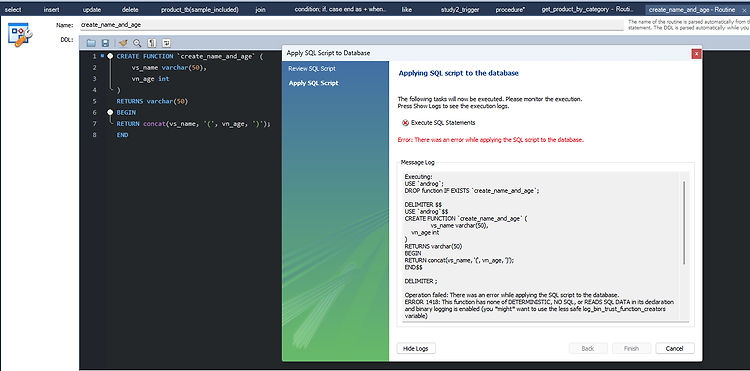The width and height of the screenshot is (750, 371).
Task: Click the routine Name input field
Action: (x=351, y=24)
